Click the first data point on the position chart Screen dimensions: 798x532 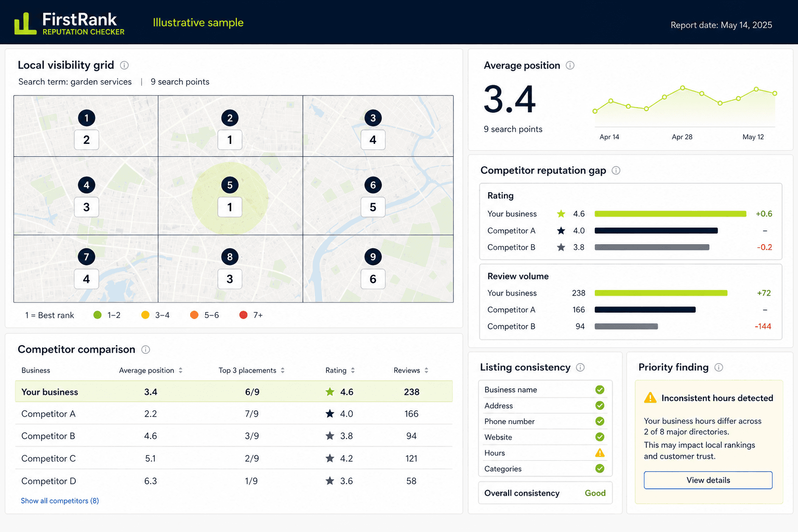pos(595,111)
